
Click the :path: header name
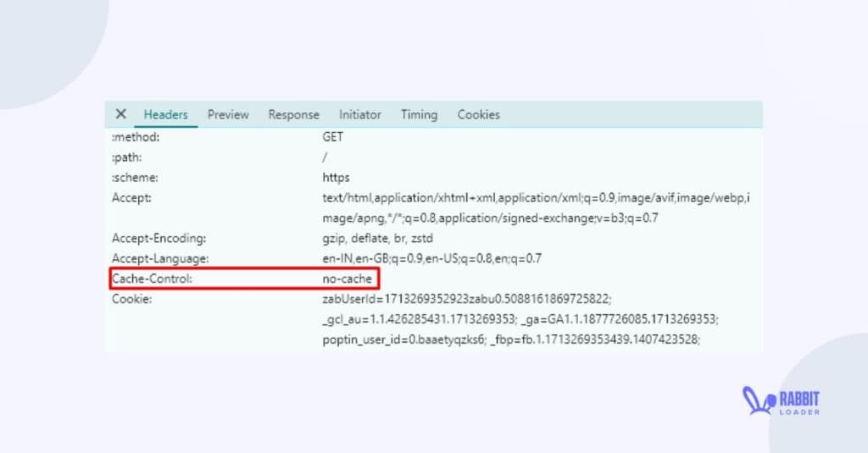[127, 157]
